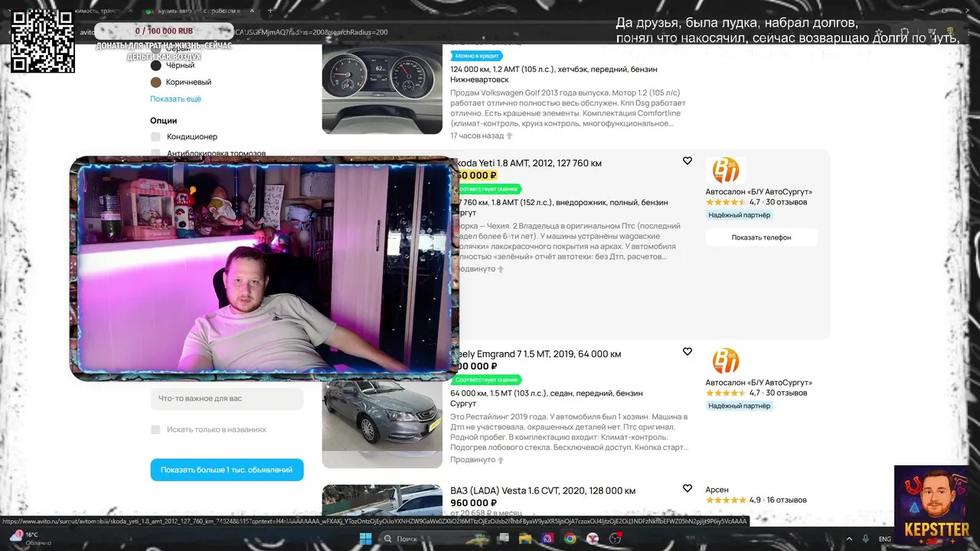Screen dimensions: 980x551
Task: Open a new browser tab
Action: (269, 11)
